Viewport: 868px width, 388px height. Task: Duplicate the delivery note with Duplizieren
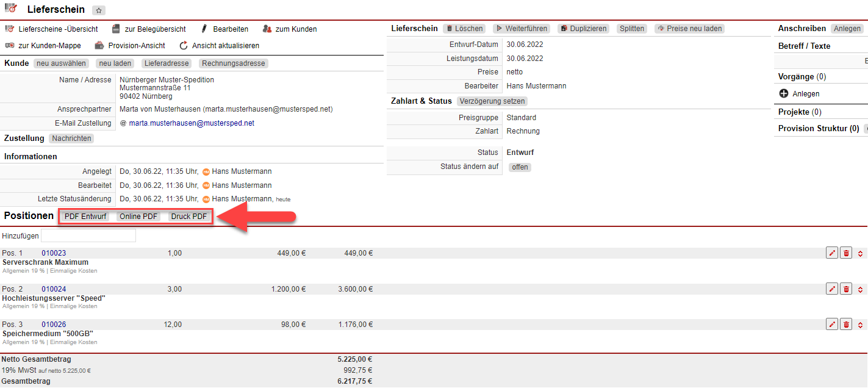[584, 29]
